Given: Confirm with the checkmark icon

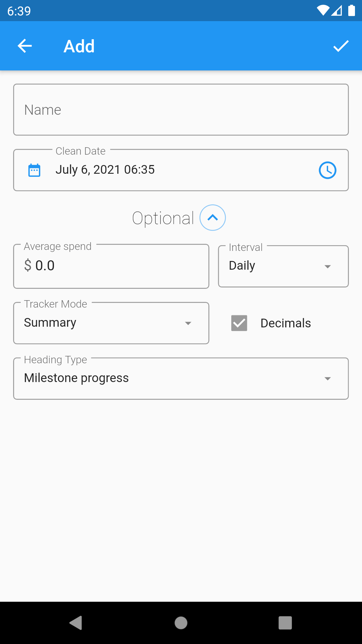Looking at the screenshot, I should point(341,46).
